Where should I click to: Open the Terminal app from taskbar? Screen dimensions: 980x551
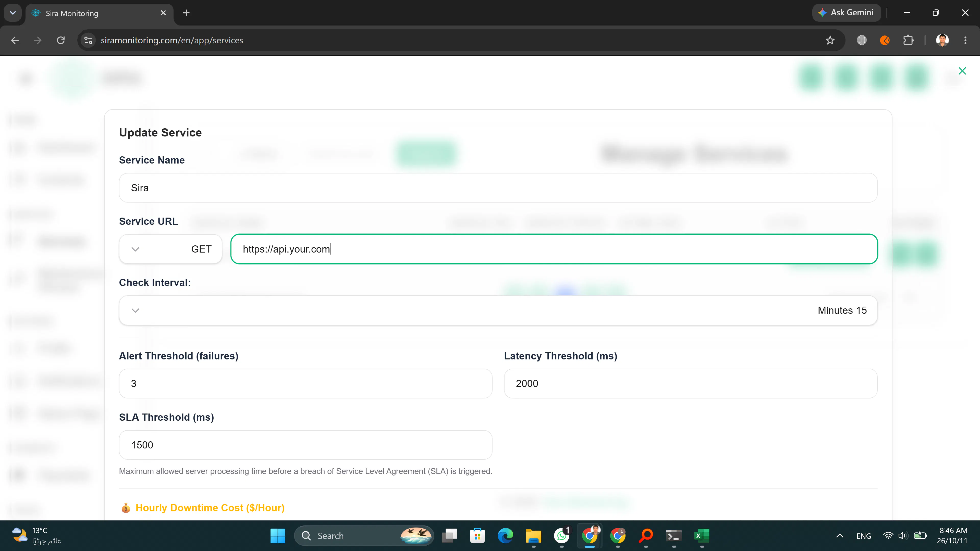[674, 536]
